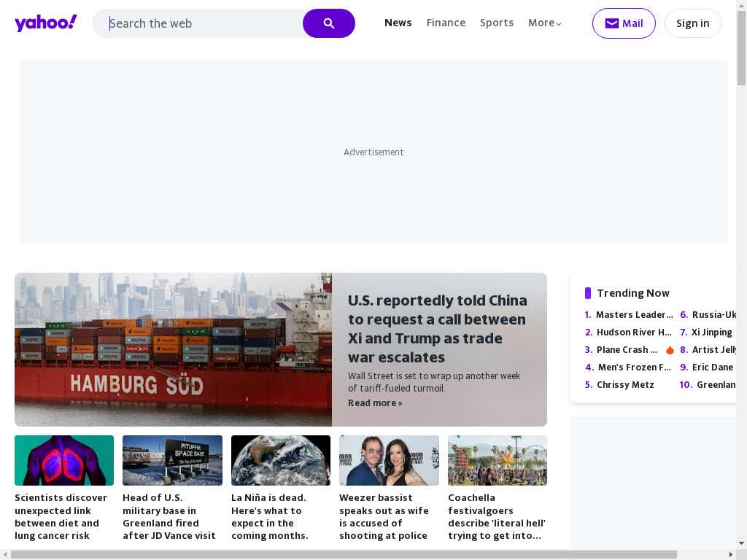Open the Coachella festival crowd thumbnail
747x560 pixels.
tap(498, 461)
